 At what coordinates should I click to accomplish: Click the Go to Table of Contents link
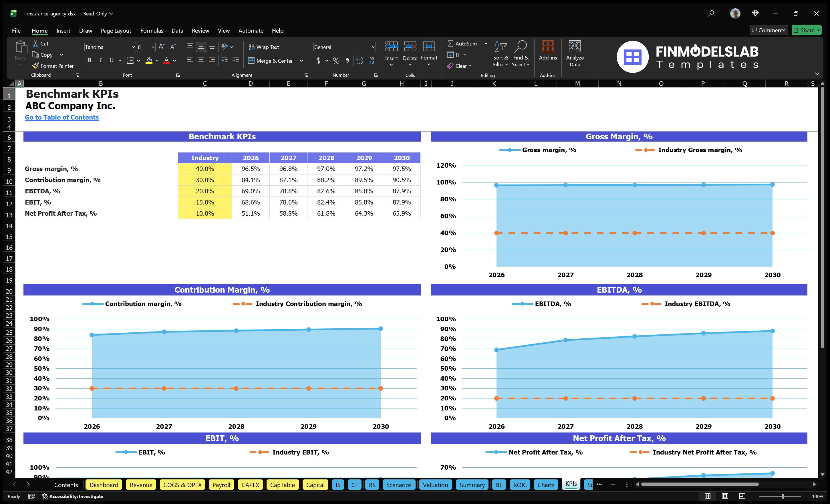pyautogui.click(x=62, y=117)
